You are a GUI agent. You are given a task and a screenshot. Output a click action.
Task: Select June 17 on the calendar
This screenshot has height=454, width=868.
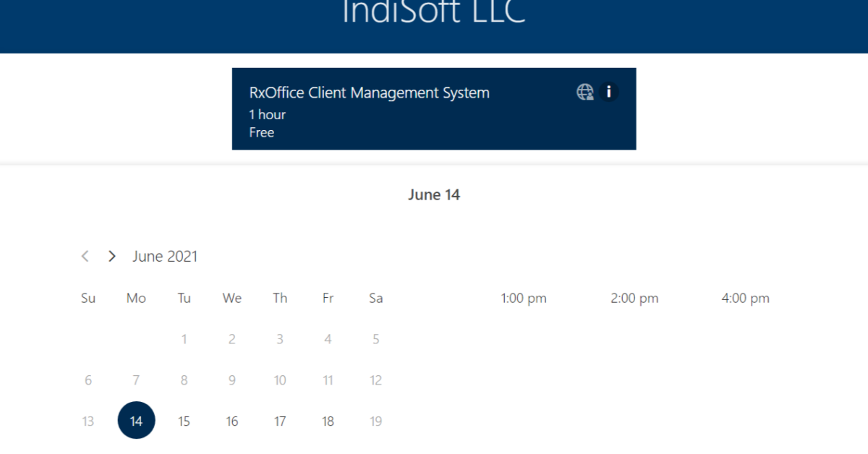pos(280,421)
